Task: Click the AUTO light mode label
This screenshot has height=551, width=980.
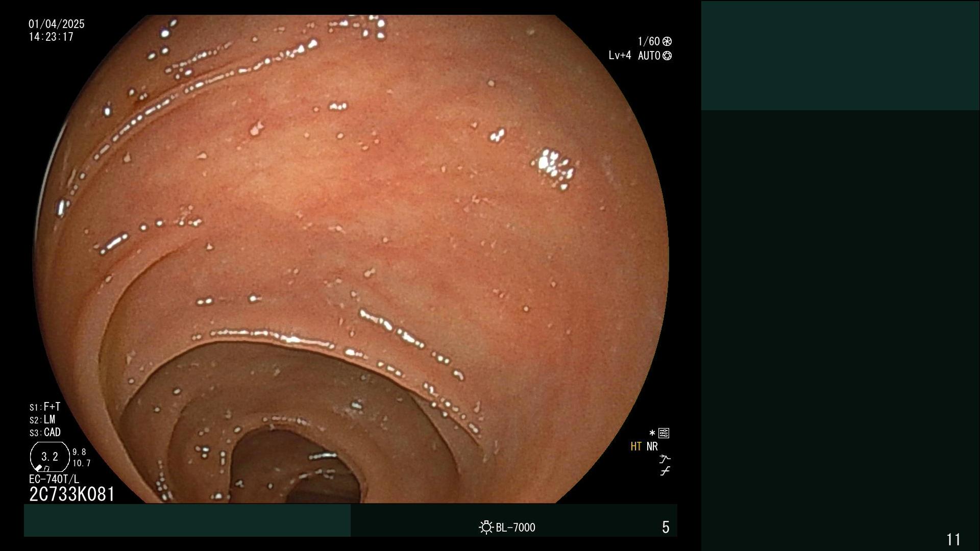Action: 649,56
